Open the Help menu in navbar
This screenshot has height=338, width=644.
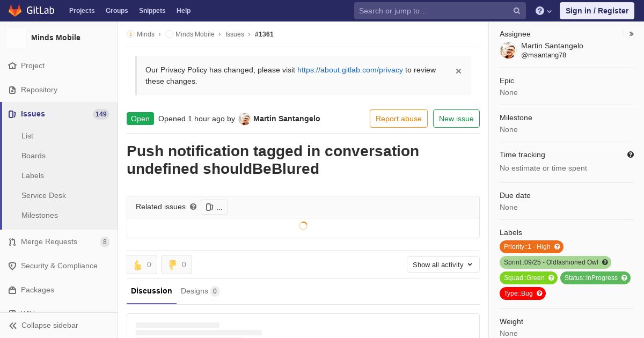coord(184,11)
